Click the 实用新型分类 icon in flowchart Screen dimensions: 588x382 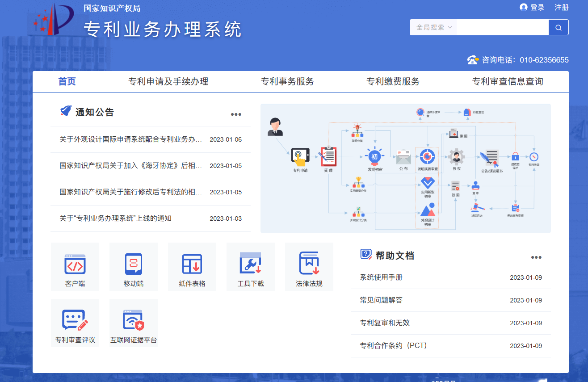358,182
